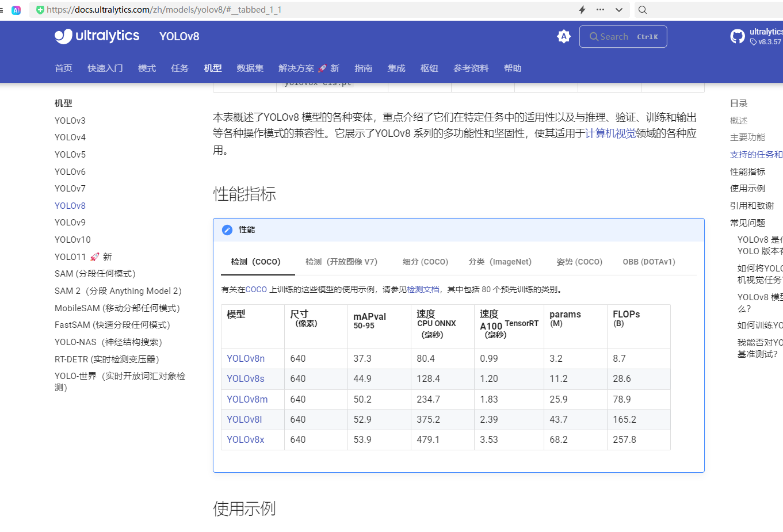Toggle the light/dark theme icon
Image resolution: width=783 pixels, height=532 pixels.
coord(564,37)
